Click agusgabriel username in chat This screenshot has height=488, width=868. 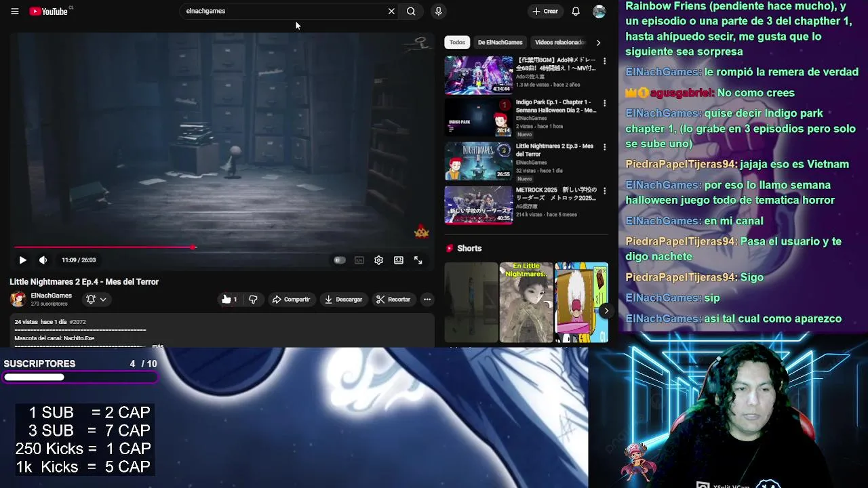681,93
